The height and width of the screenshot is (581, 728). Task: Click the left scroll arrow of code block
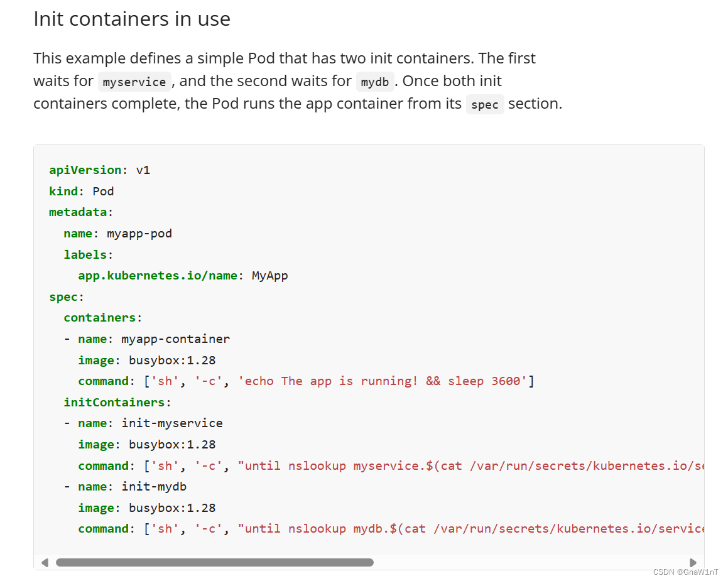[x=45, y=562]
